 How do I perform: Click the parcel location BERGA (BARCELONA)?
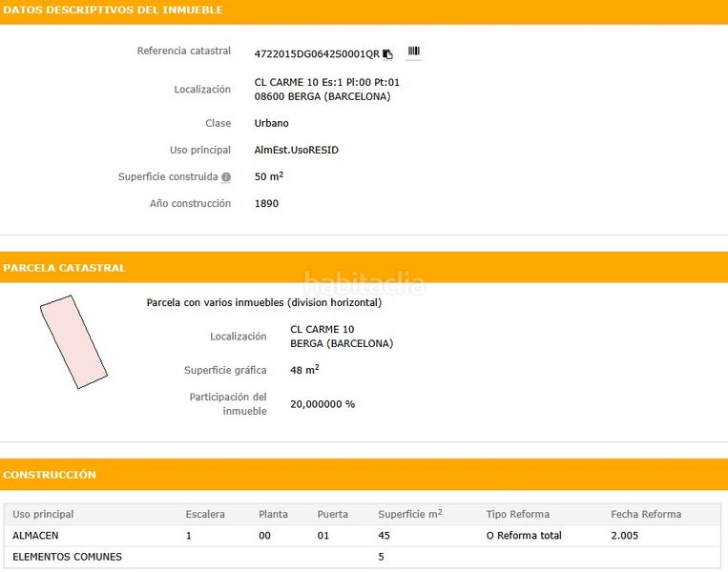[x=342, y=343]
